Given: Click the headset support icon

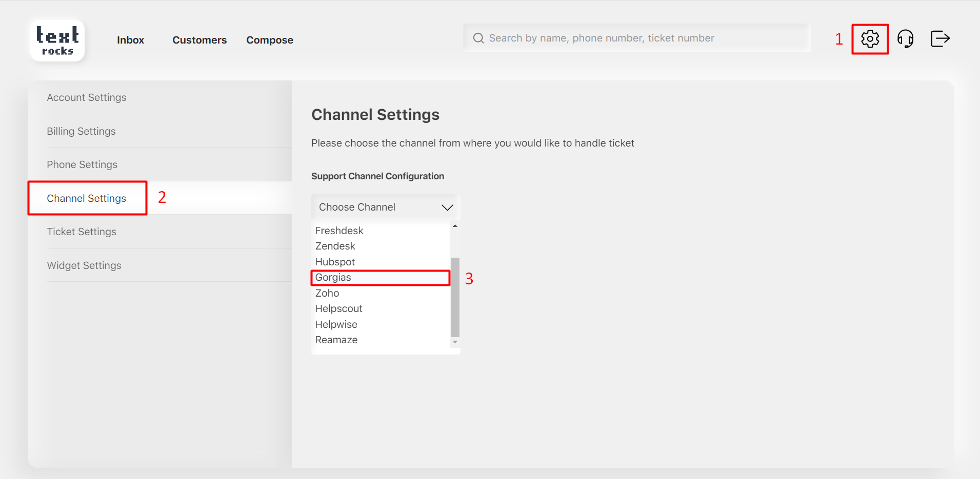Looking at the screenshot, I should (x=905, y=39).
